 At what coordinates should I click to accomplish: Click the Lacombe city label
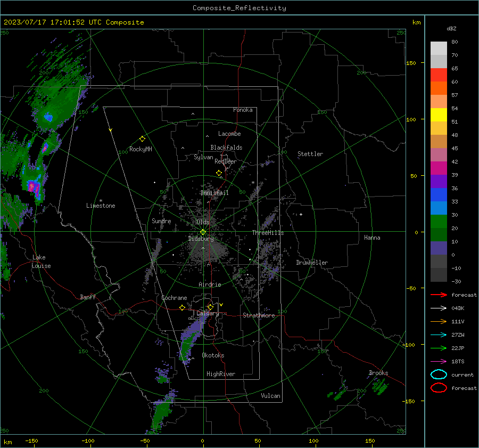229,134
